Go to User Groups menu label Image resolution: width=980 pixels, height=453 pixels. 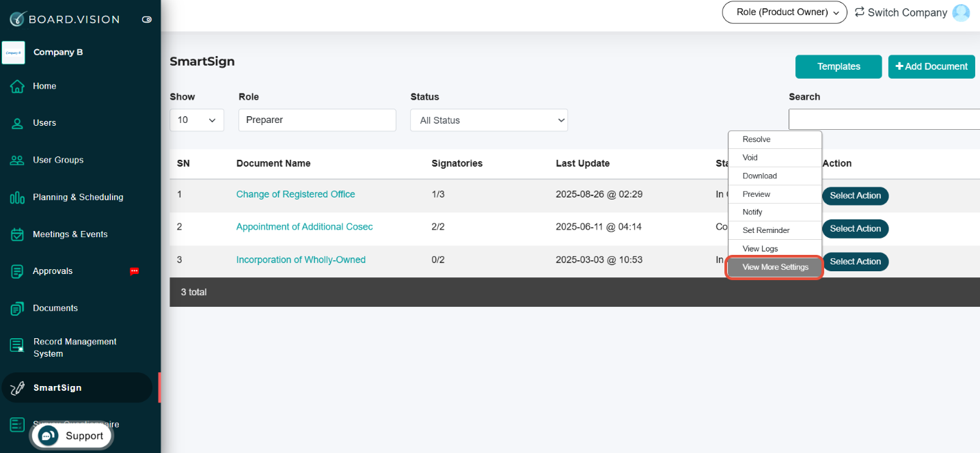click(58, 160)
